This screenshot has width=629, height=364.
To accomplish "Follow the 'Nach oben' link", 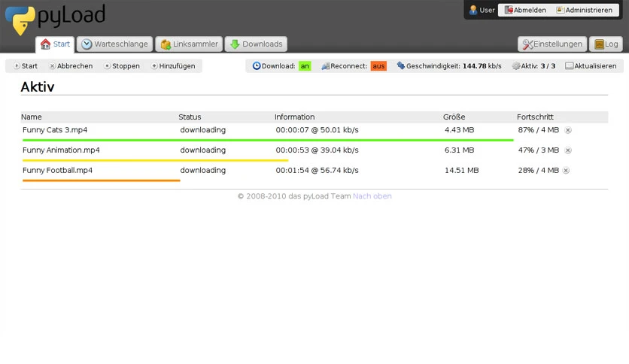I will tap(372, 196).
